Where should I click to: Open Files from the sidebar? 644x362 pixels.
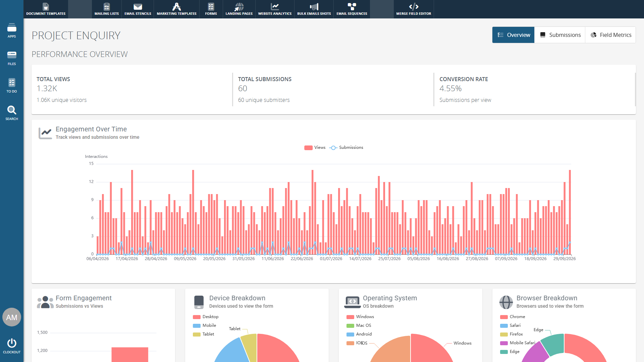tap(12, 58)
